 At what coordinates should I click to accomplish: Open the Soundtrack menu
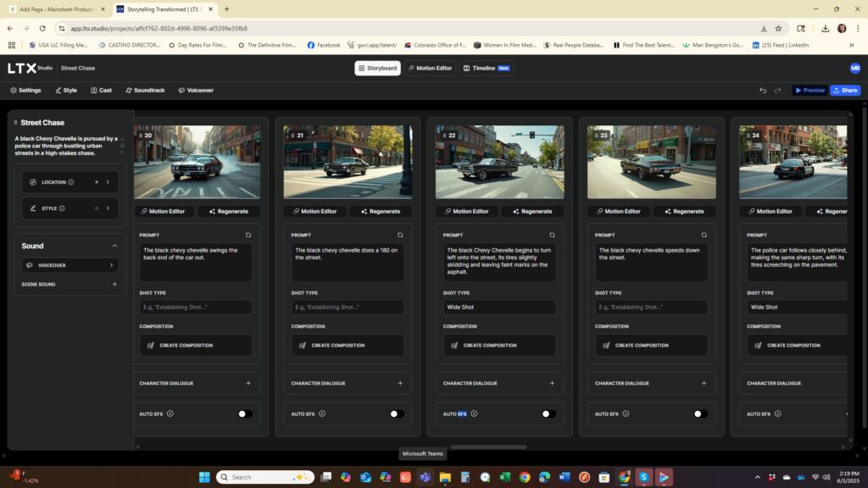point(144,90)
